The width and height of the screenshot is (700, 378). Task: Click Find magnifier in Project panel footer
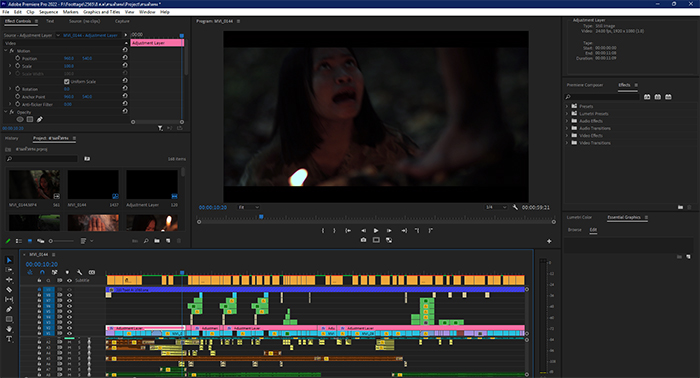tap(146, 241)
